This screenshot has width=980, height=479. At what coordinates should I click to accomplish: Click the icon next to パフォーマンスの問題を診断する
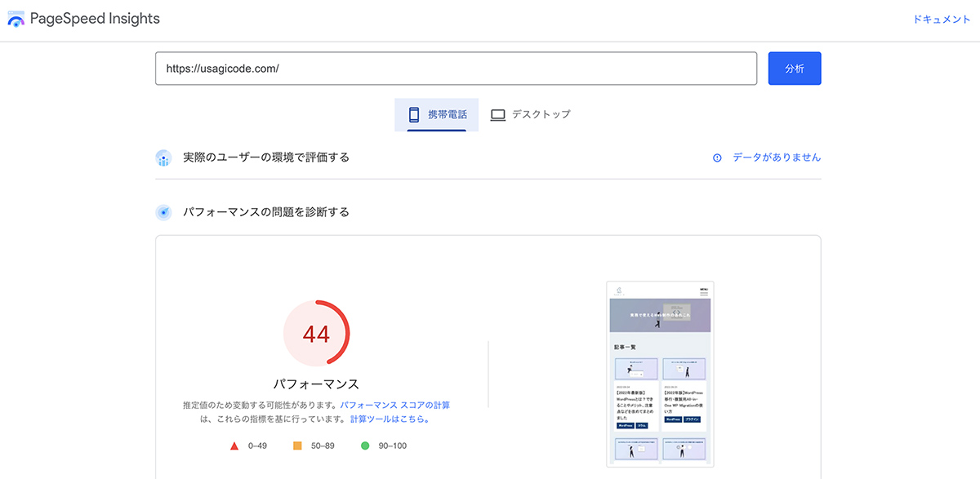coord(163,212)
